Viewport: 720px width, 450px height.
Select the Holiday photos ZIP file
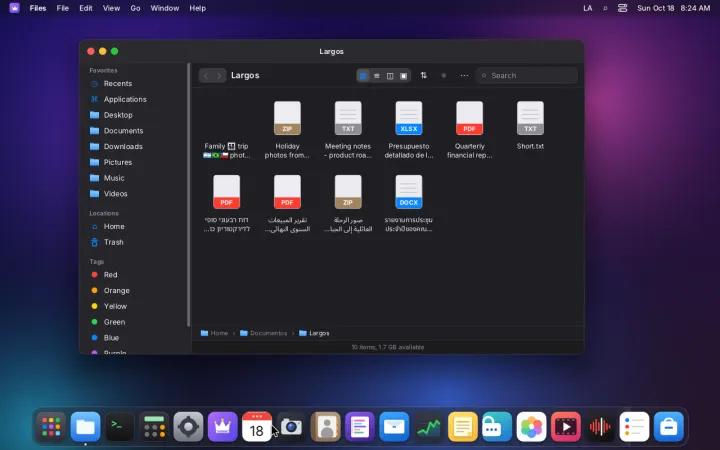tap(287, 129)
